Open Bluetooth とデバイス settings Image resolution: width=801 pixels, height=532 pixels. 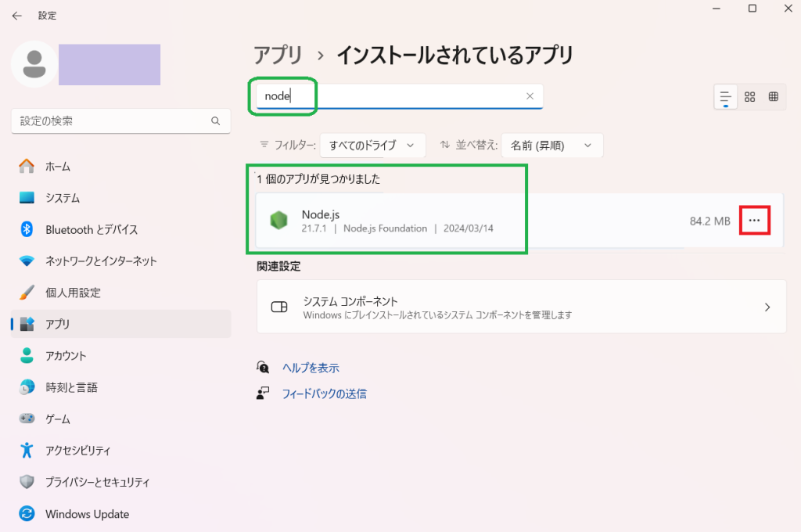(x=92, y=229)
